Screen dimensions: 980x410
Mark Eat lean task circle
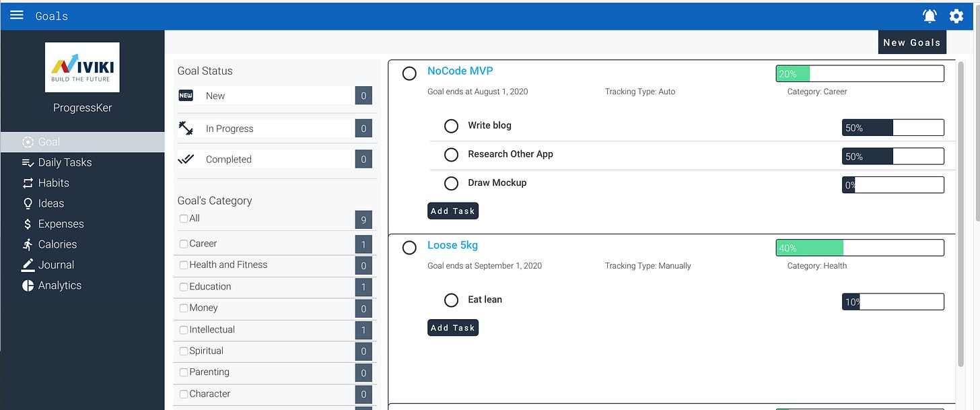[452, 300]
